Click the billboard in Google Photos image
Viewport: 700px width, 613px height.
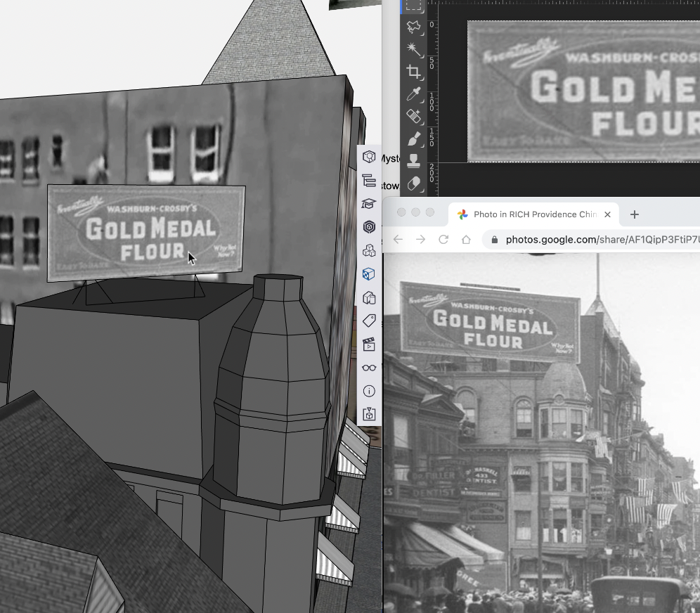[490, 323]
